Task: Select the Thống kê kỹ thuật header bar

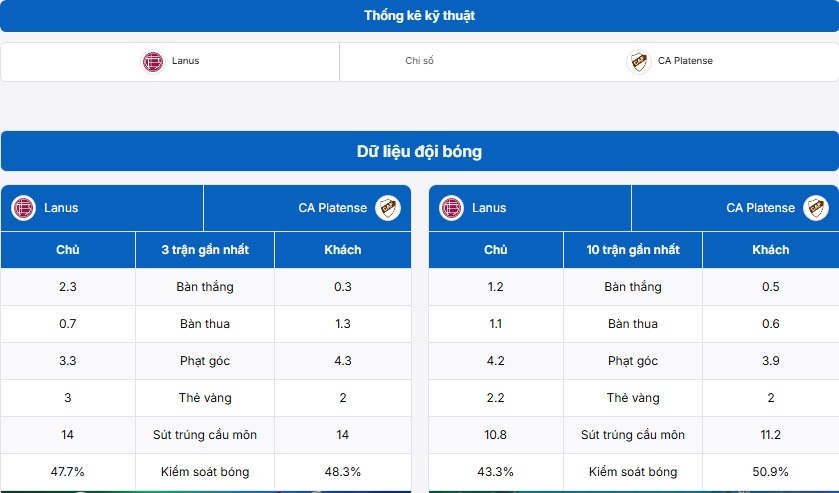Action: 419,15
